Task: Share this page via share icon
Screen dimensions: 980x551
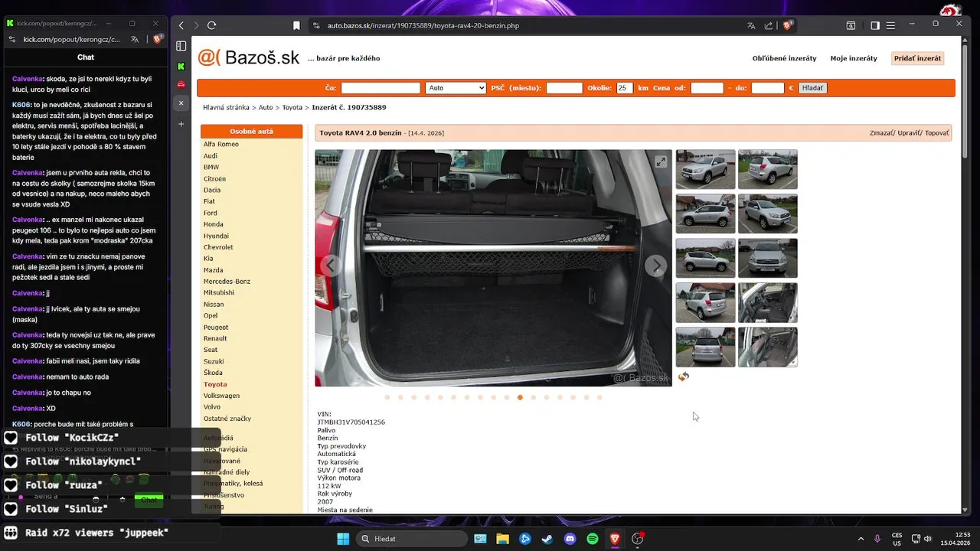Action: tap(769, 25)
